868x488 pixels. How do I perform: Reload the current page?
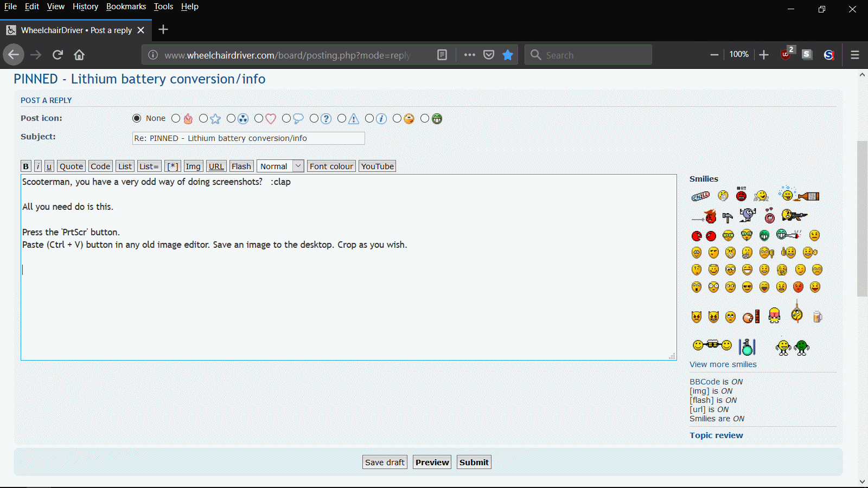[58, 55]
